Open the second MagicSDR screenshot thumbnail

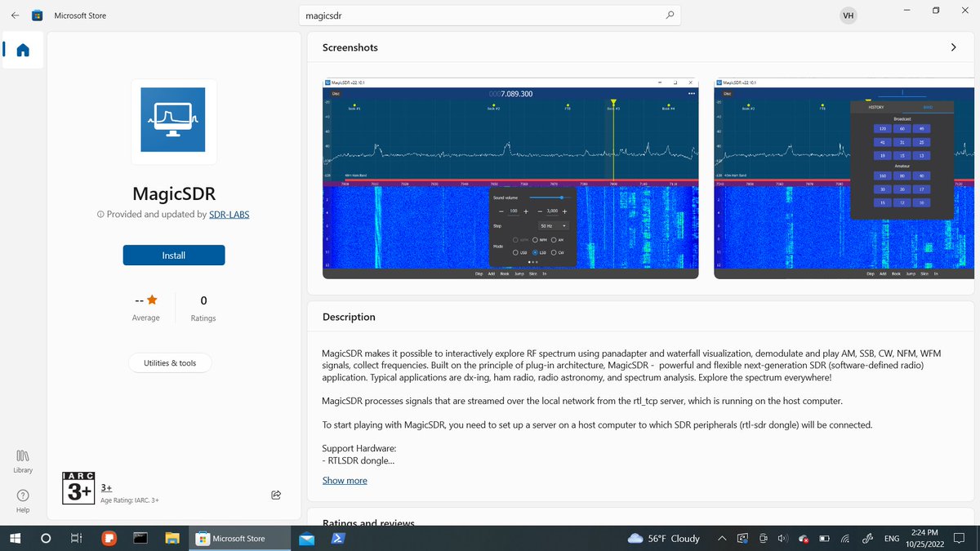click(844, 179)
